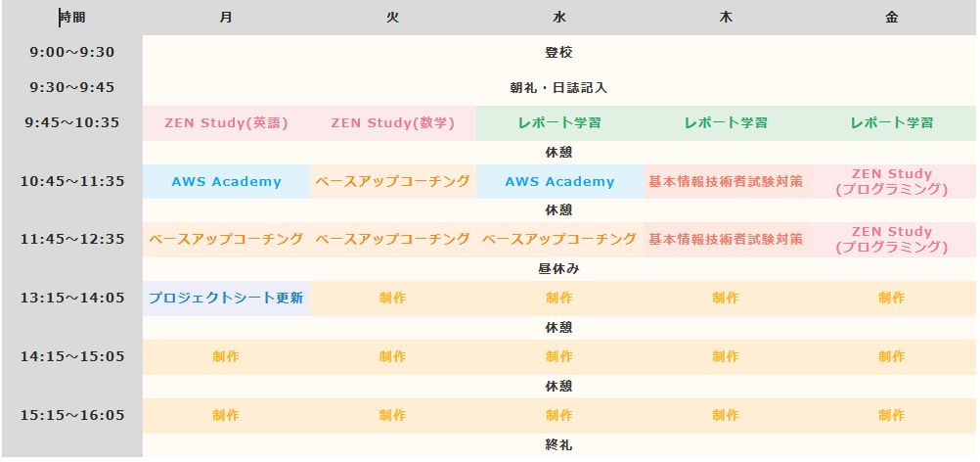This screenshot has width=980, height=462.
Task: Click the 終礼 row
Action: point(559,445)
